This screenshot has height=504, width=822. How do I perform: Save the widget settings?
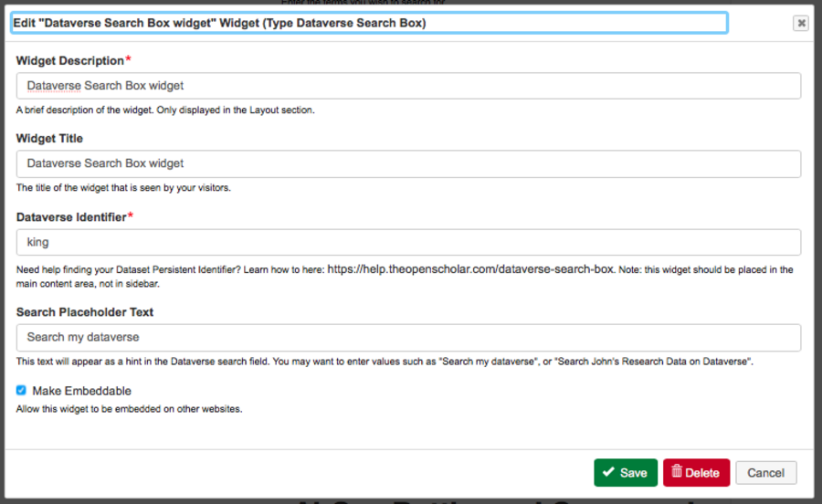[x=626, y=472]
